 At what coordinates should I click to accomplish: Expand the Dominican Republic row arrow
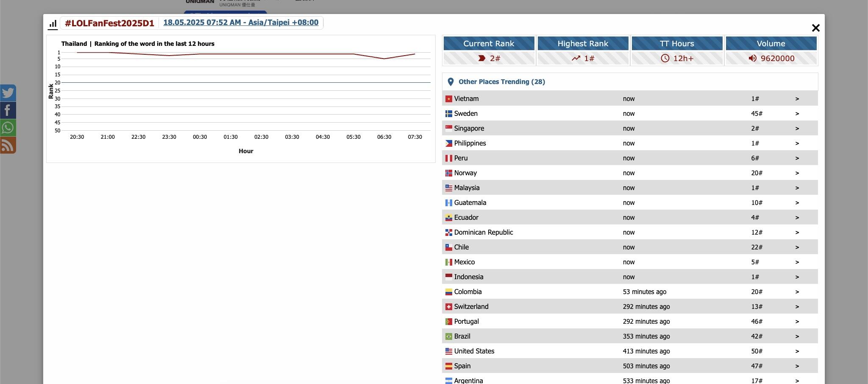tap(797, 233)
